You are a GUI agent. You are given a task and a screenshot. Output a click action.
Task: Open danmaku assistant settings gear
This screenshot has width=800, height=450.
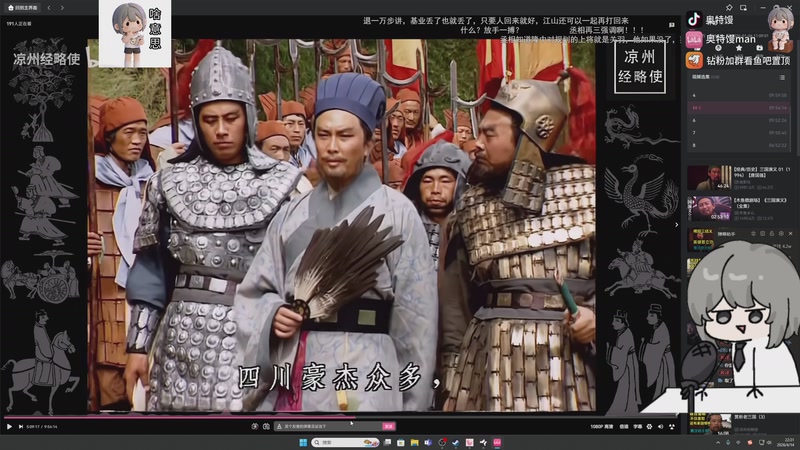click(x=781, y=234)
